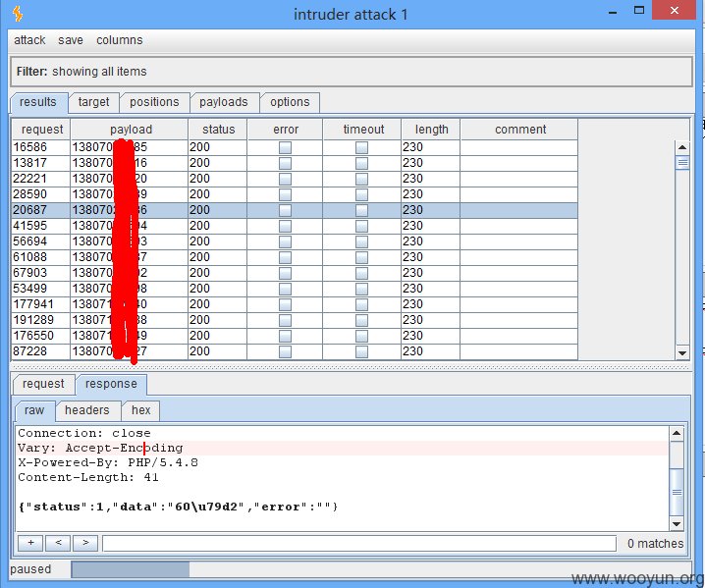Toggle error checkbox for request 13817

pyautogui.click(x=285, y=163)
